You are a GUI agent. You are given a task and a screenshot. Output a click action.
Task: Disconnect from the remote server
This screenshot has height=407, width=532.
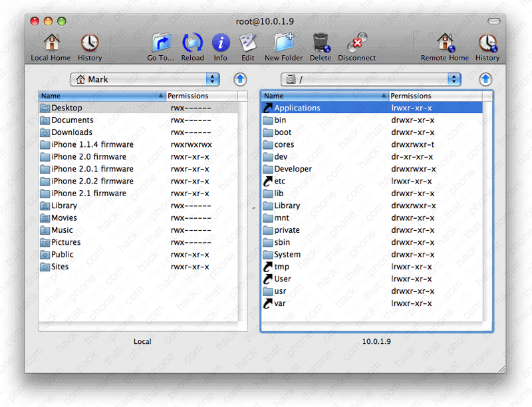pos(356,44)
